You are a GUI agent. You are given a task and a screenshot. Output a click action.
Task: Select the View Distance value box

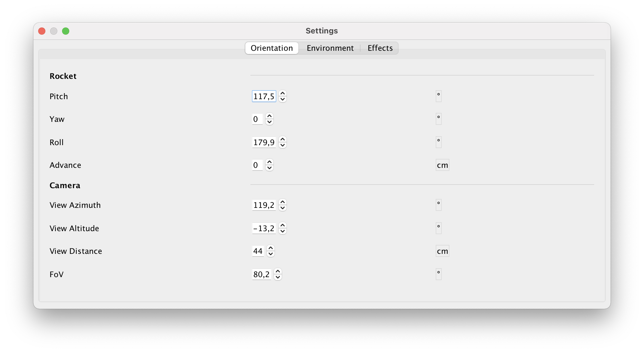click(258, 251)
